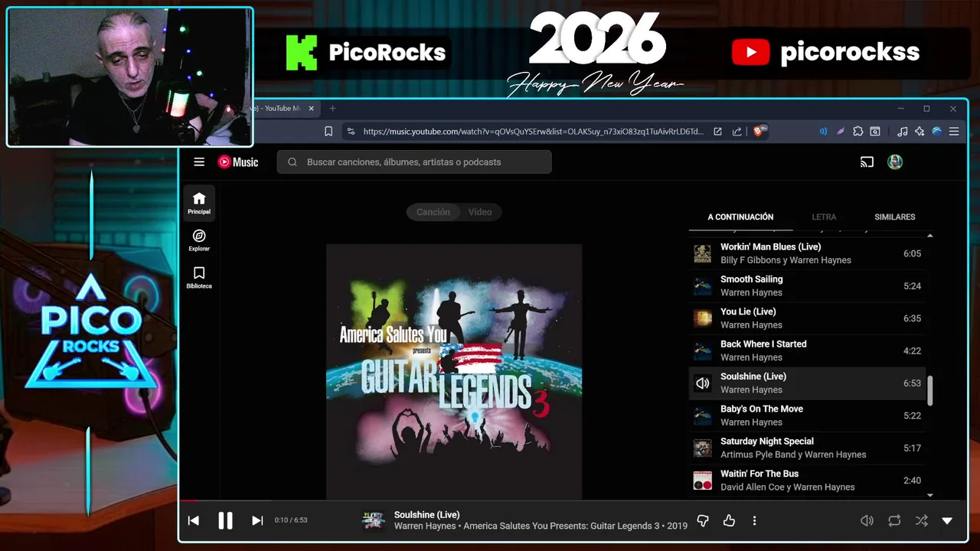980x551 pixels.
Task: Pause the current song
Action: [225, 520]
